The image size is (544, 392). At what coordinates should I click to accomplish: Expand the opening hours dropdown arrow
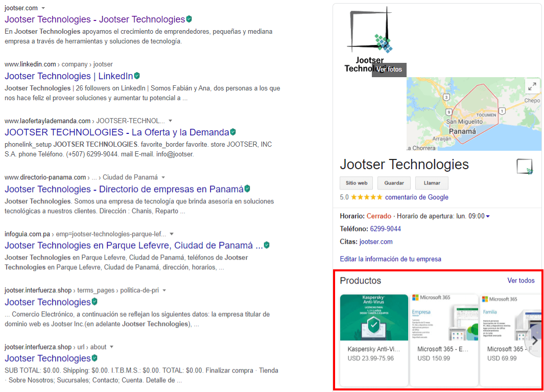[x=488, y=217]
